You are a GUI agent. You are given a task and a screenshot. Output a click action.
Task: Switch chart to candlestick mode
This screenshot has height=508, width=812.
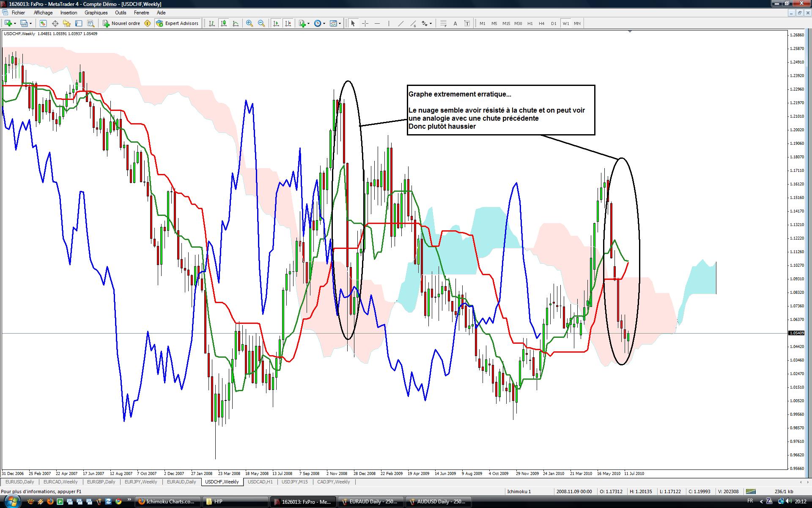[x=223, y=24]
